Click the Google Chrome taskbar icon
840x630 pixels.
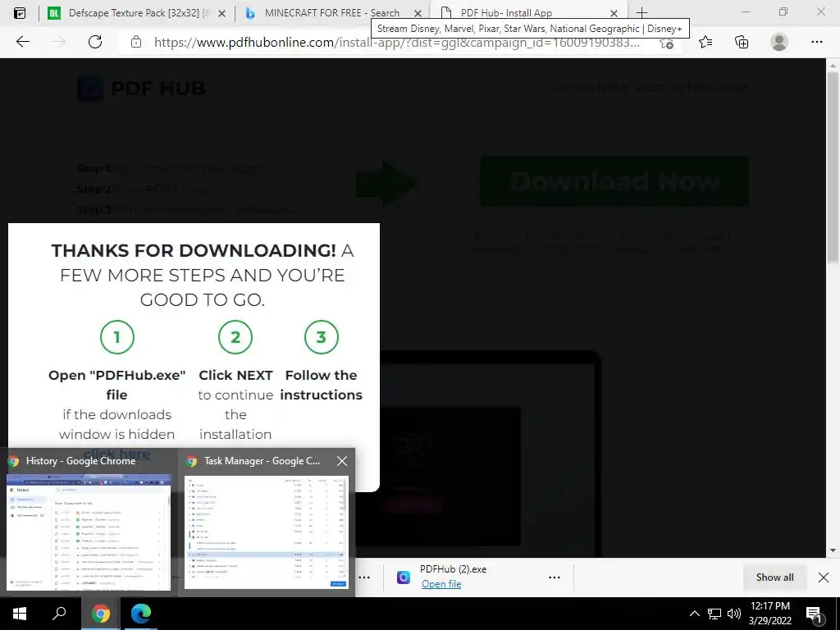click(x=100, y=614)
